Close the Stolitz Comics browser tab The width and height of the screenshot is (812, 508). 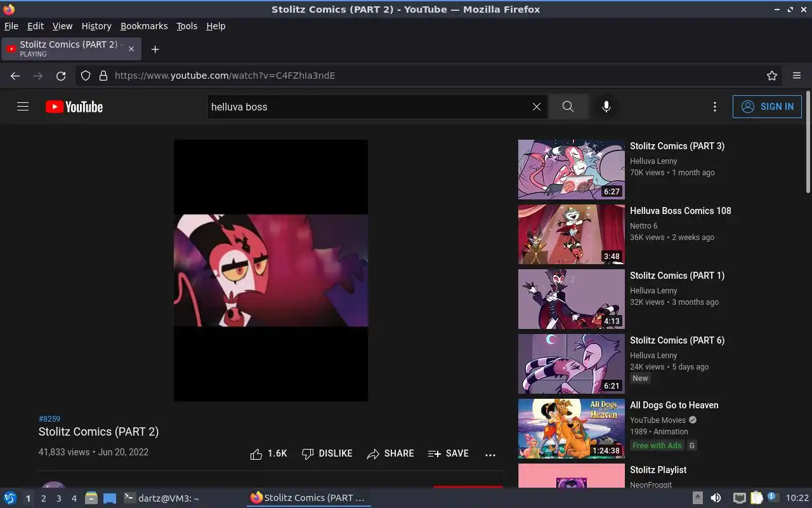pos(132,49)
